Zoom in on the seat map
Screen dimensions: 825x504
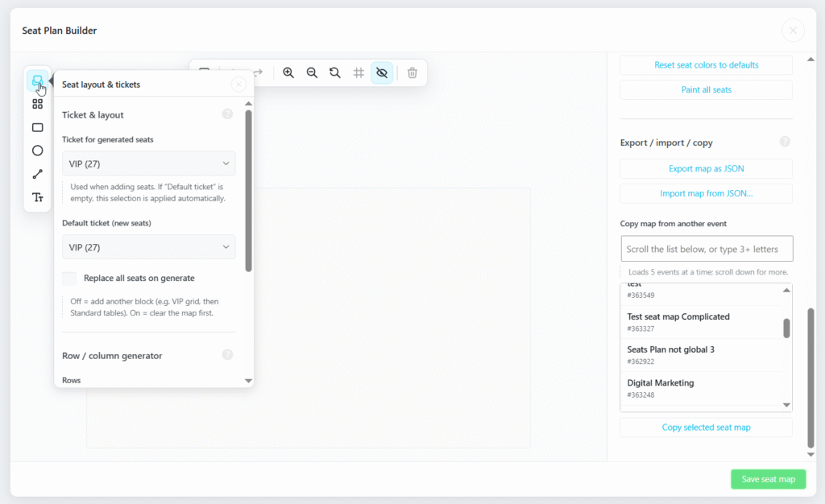tap(288, 72)
